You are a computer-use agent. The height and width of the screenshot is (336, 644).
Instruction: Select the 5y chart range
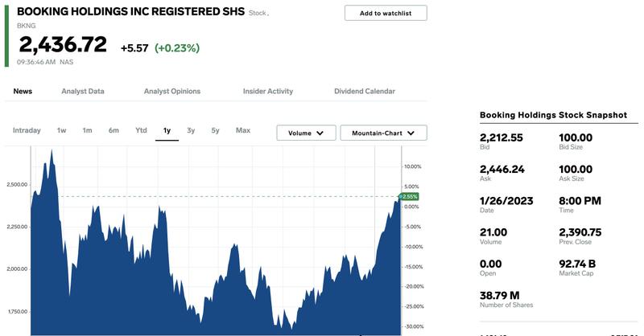point(215,130)
